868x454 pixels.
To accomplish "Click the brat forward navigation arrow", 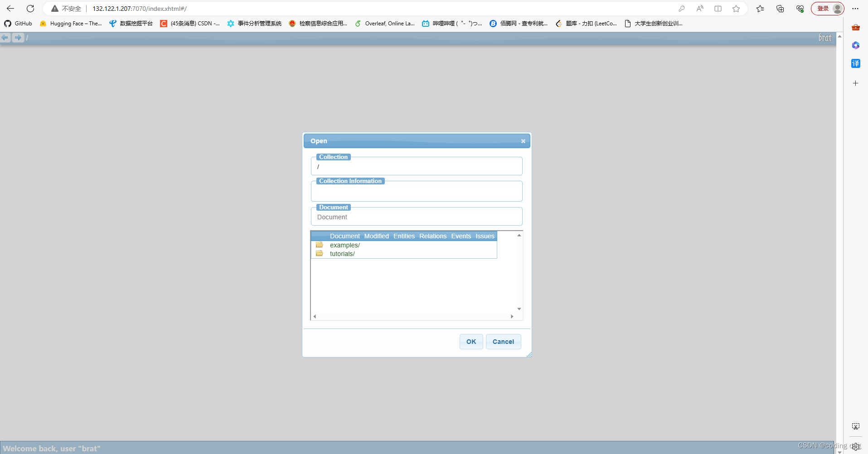I will [18, 38].
